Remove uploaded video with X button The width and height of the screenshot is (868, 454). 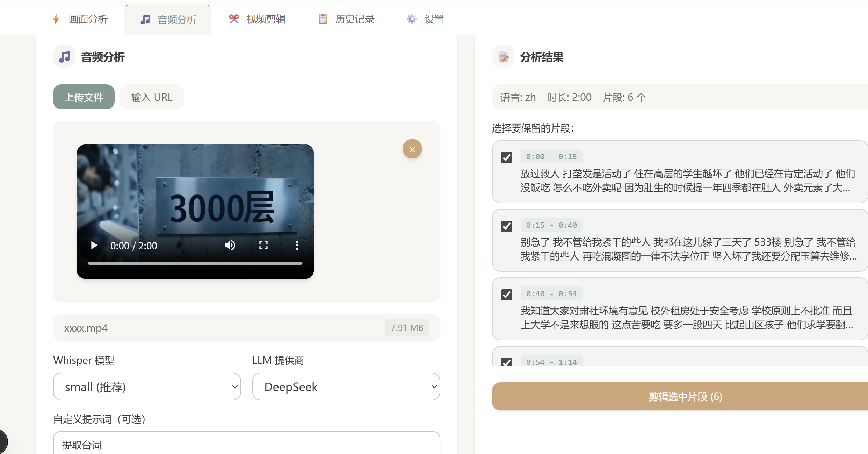point(412,149)
